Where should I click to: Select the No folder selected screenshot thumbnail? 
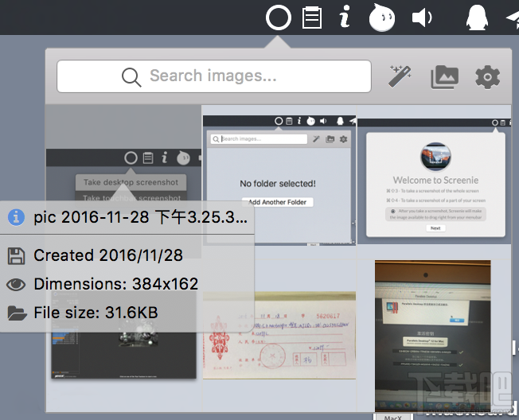[x=279, y=181]
